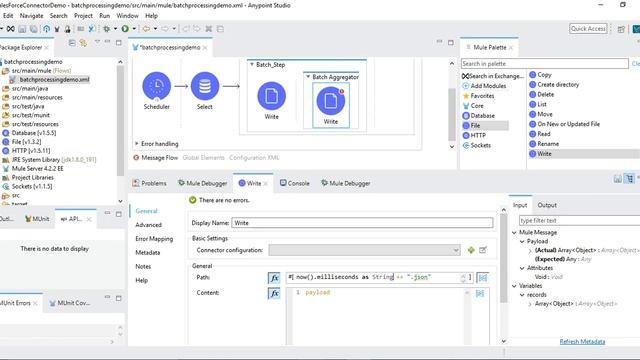
Task: Edit the connector configuration
Action: (x=483, y=250)
